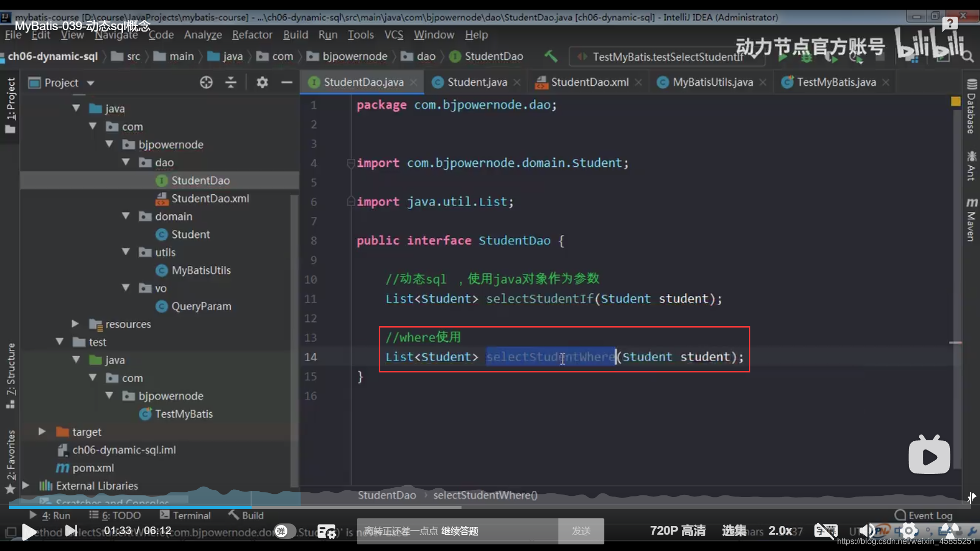Collapse the vo folder
Image resolution: width=980 pixels, height=551 pixels.
126,288
